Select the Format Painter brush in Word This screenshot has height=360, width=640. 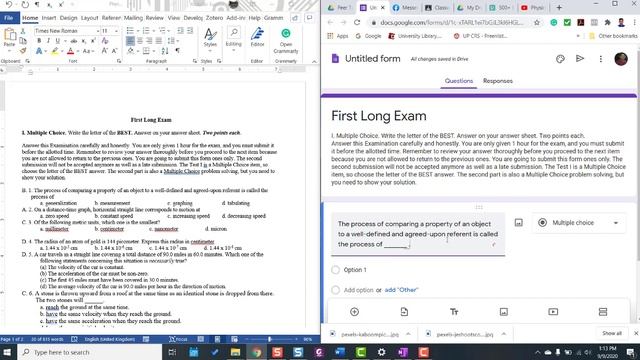point(23,51)
